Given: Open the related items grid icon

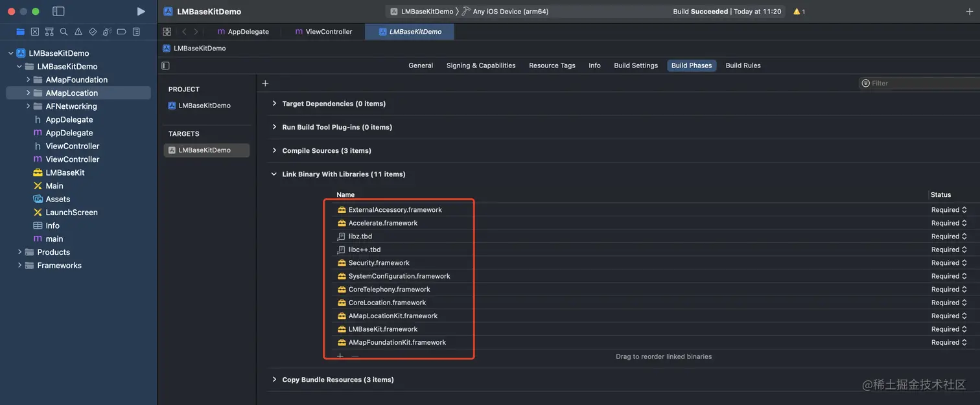Looking at the screenshot, I should point(167,32).
